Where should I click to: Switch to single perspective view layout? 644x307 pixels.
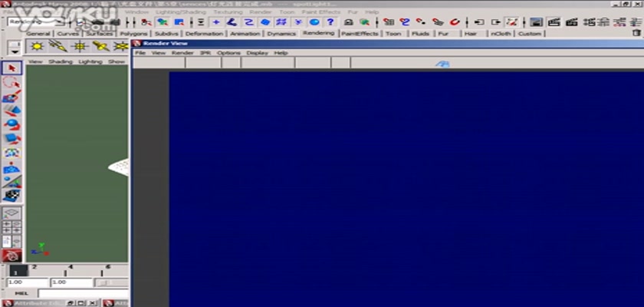[x=12, y=213]
